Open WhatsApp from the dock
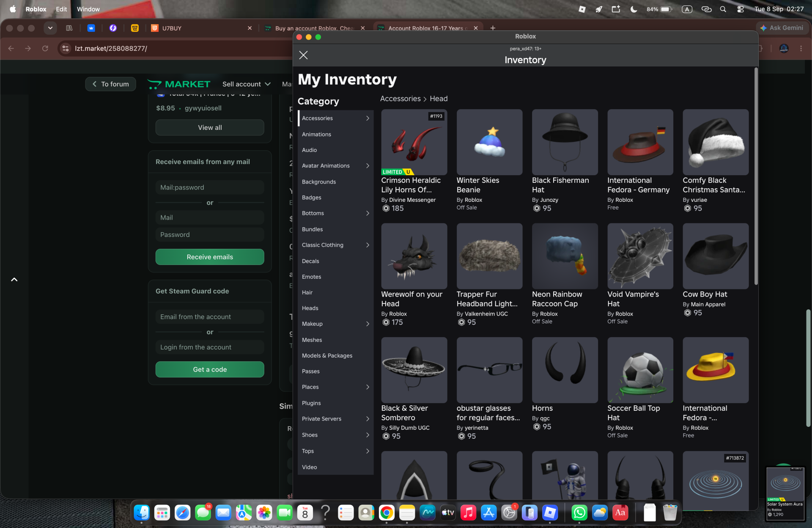The image size is (812, 528). (579, 513)
